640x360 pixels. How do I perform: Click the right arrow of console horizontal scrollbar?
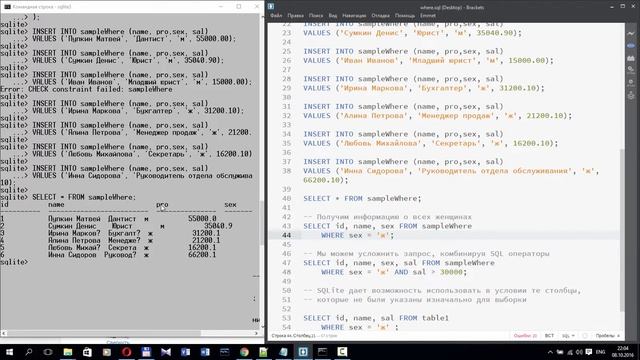tap(256, 333)
